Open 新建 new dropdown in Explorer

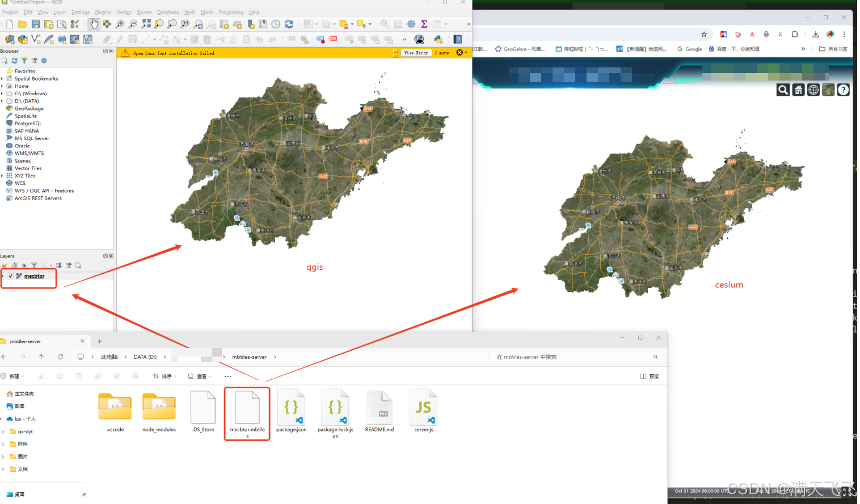(12, 376)
